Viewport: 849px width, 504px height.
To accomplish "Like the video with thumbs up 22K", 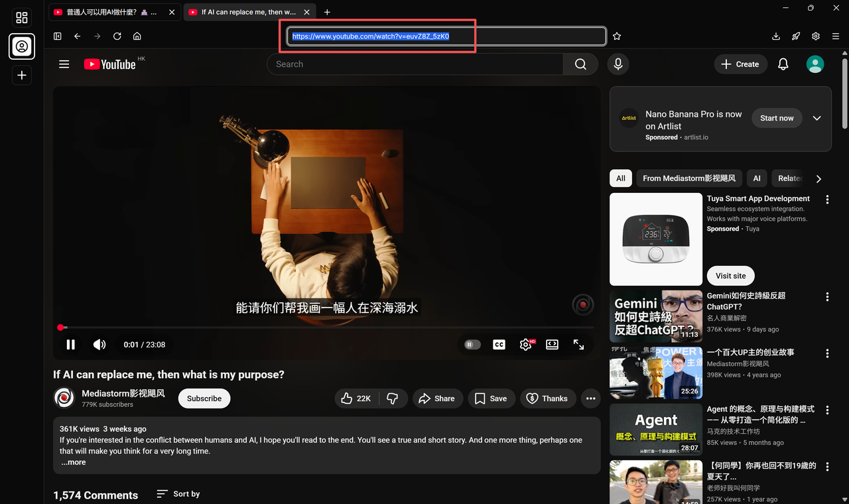I will [x=356, y=399].
